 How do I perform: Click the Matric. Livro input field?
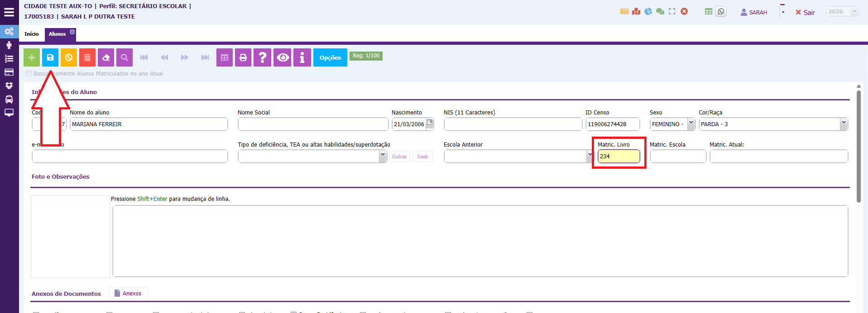pyautogui.click(x=619, y=156)
